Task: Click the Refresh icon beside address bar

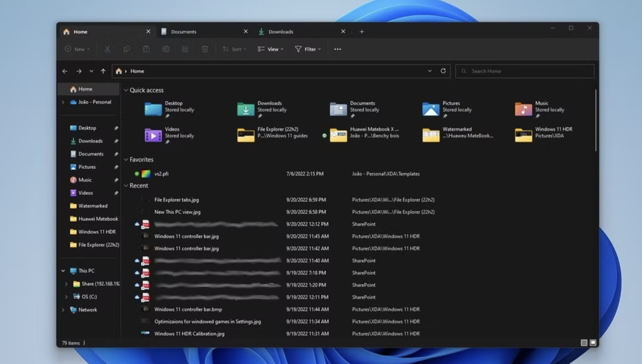Action: coord(443,71)
